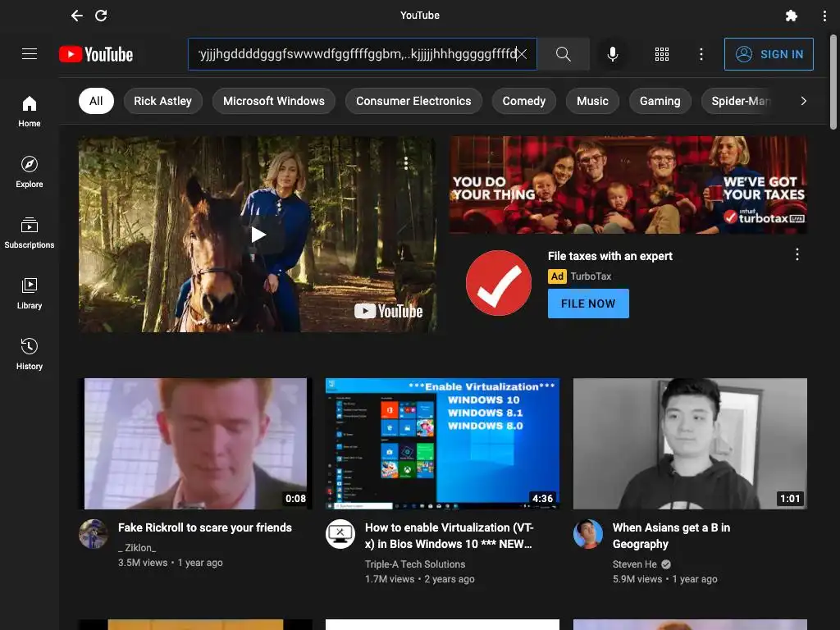840x630 pixels.
Task: Open Subscriptions in the sidebar
Action: (30, 233)
